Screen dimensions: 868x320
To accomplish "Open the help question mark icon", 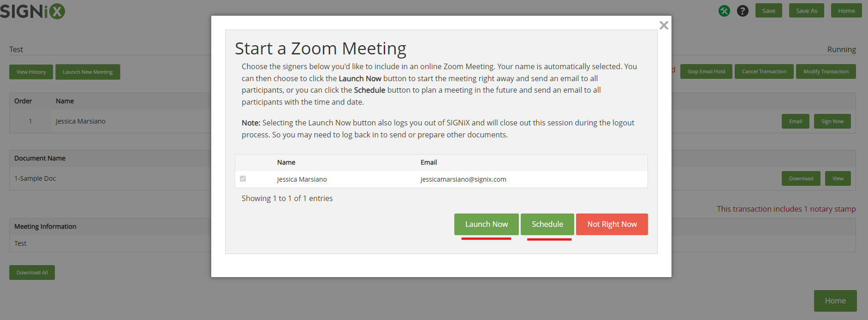I will (743, 11).
